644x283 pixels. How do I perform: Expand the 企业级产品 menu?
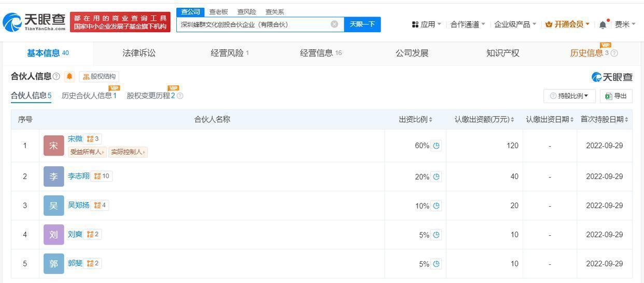pos(515,24)
